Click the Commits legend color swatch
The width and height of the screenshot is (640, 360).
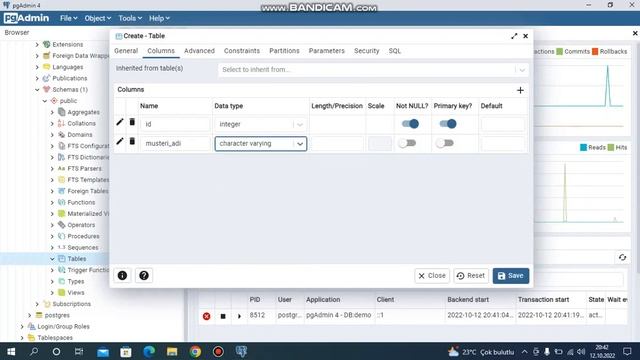coord(560,51)
